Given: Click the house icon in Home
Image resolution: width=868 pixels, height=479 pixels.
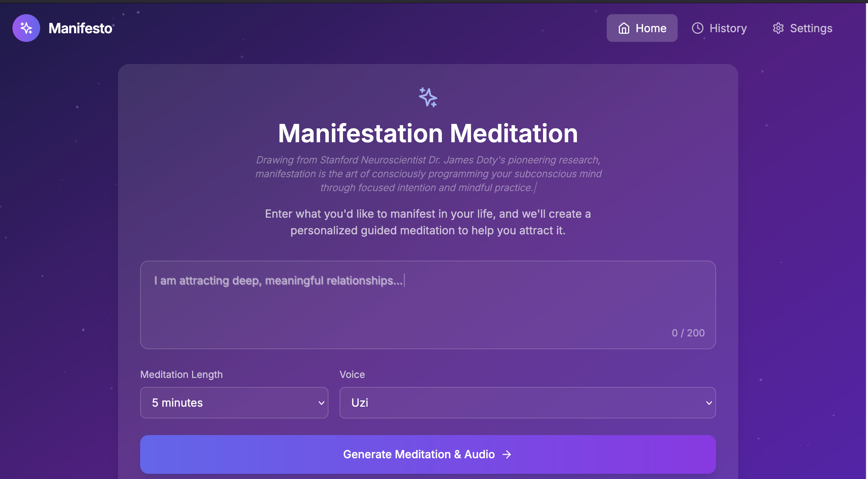Looking at the screenshot, I should [624, 28].
